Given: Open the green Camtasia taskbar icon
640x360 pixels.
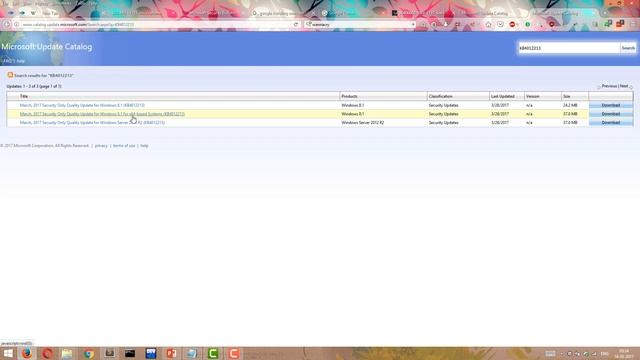Looking at the screenshot, I should (213, 353).
